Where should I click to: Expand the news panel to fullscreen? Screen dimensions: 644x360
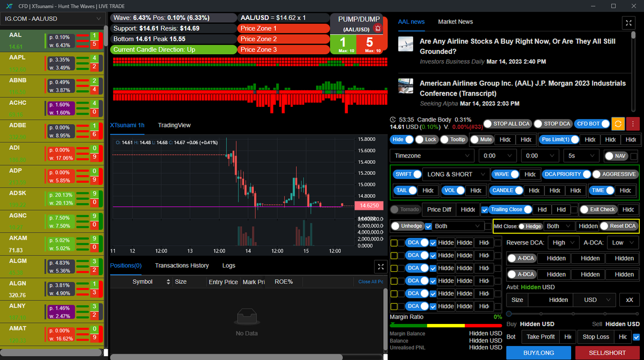point(628,23)
